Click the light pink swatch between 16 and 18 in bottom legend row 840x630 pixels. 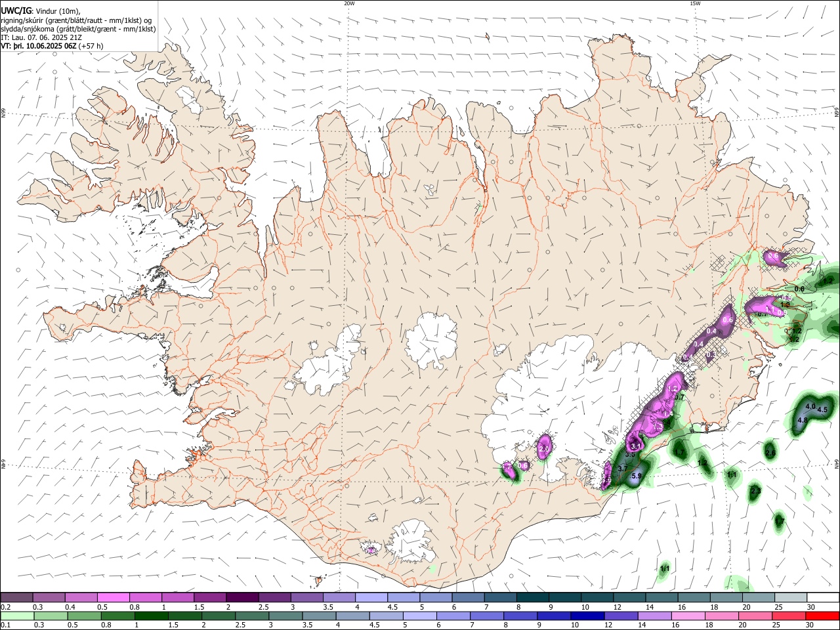tap(688, 616)
